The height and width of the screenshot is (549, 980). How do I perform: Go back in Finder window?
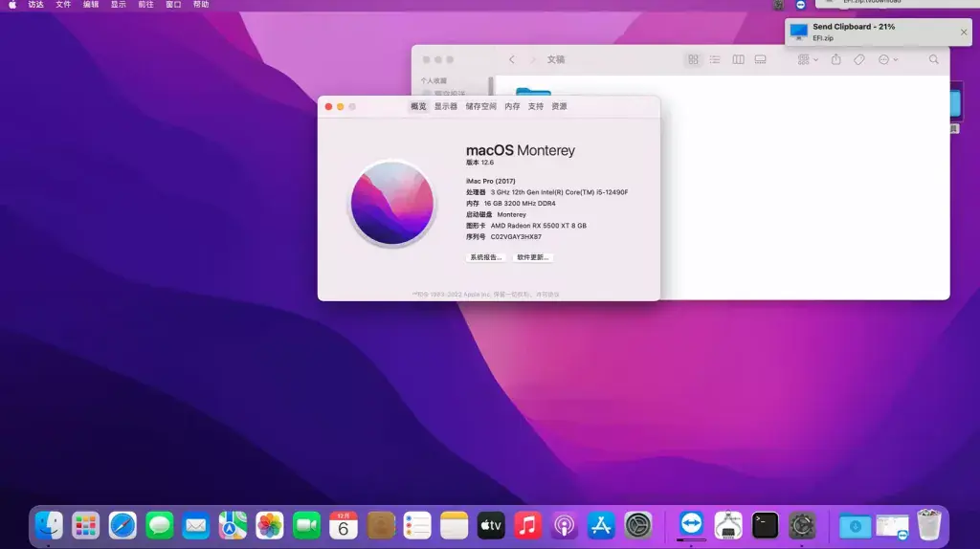512,59
